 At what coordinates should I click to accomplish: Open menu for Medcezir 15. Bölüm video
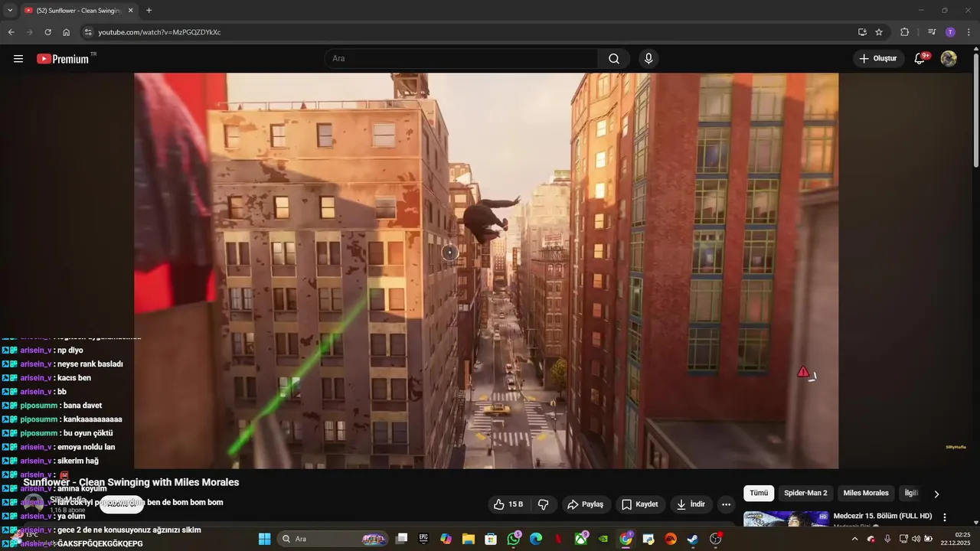pos(945,517)
